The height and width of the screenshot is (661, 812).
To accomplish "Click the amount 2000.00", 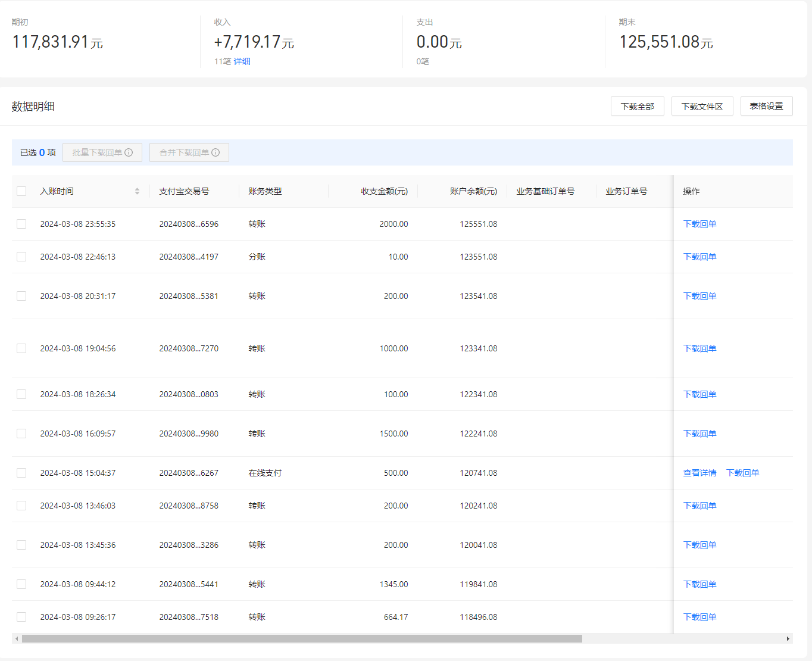I will coord(393,224).
